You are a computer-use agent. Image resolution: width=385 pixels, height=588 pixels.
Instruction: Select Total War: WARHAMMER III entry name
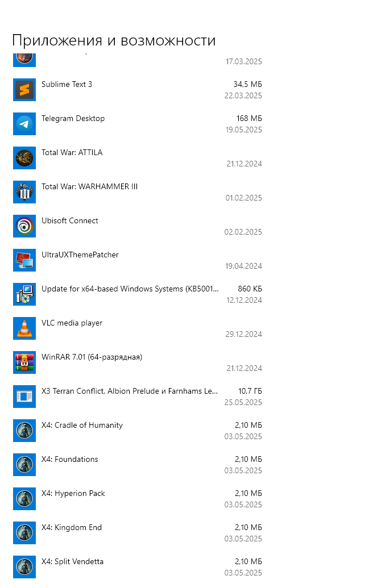90,187
